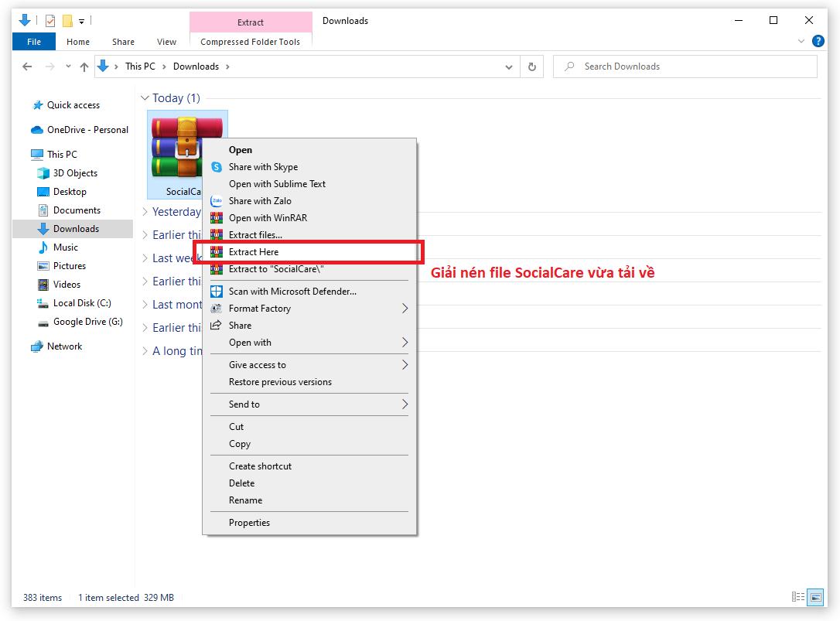Collapse the Today (1) group

[x=144, y=98]
